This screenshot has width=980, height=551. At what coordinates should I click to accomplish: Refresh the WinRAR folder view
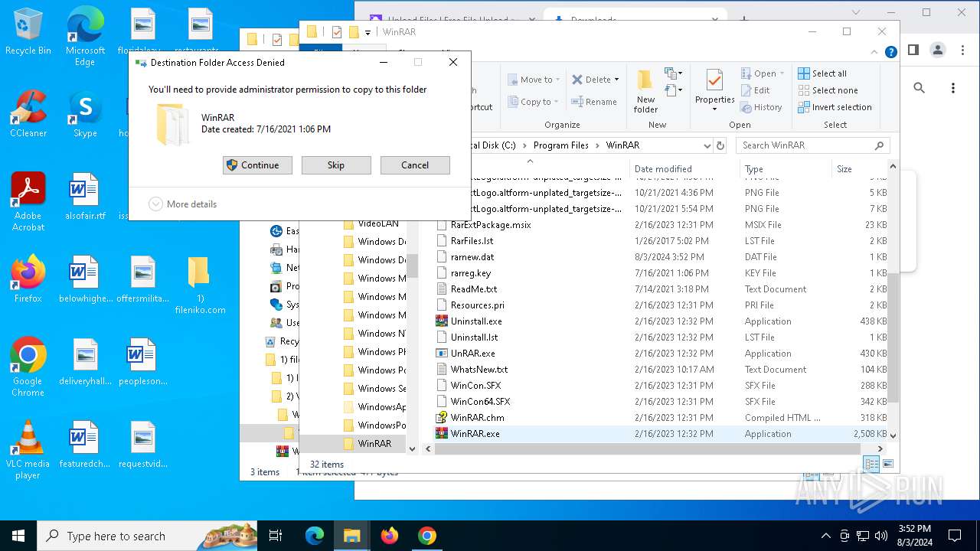coord(720,145)
